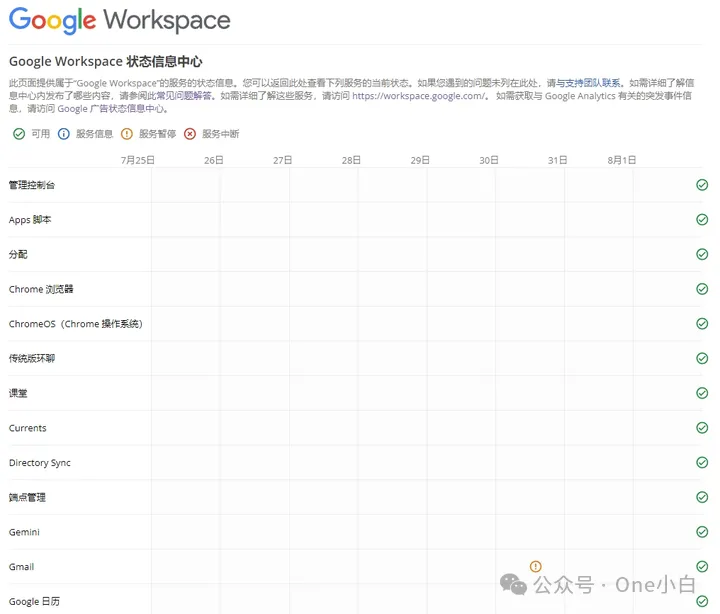
Task: Select the Currents service name
Action: [28, 428]
